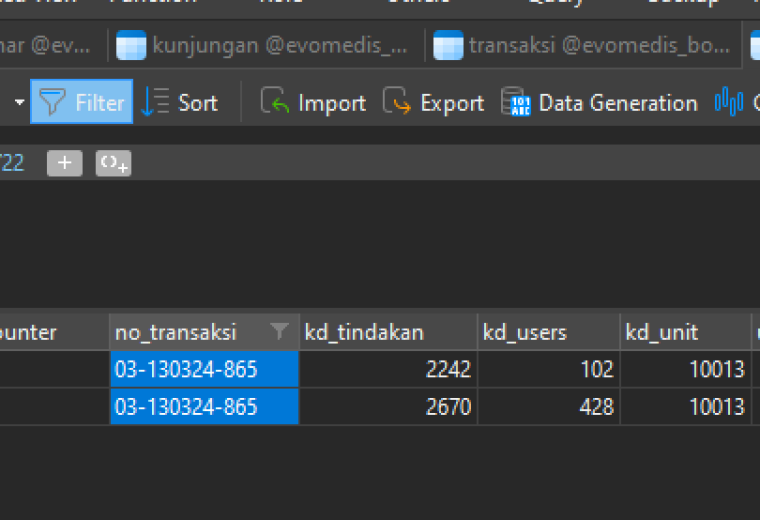Viewport: 760px width, 520px height.
Task: Click the filter funnel in no_transaksi header
Action: tap(279, 331)
